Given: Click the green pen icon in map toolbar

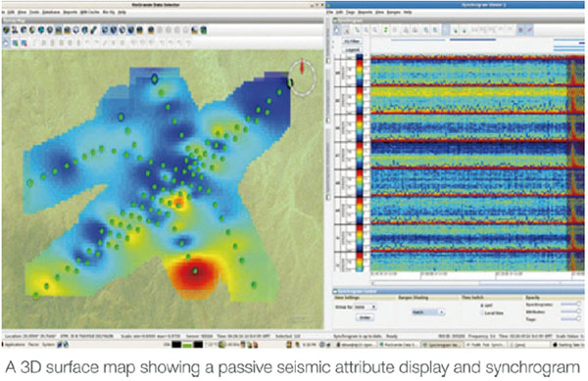Looking at the screenshot, I should [94, 30].
